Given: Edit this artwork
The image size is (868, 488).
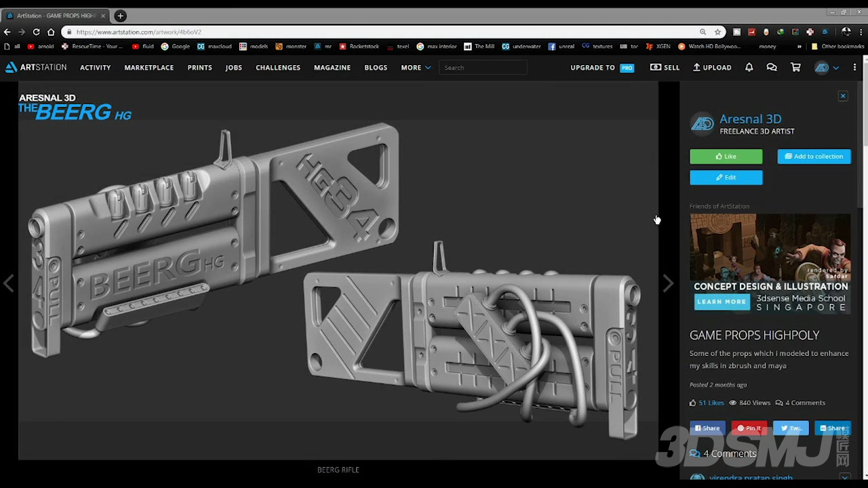Looking at the screenshot, I should pyautogui.click(x=726, y=178).
